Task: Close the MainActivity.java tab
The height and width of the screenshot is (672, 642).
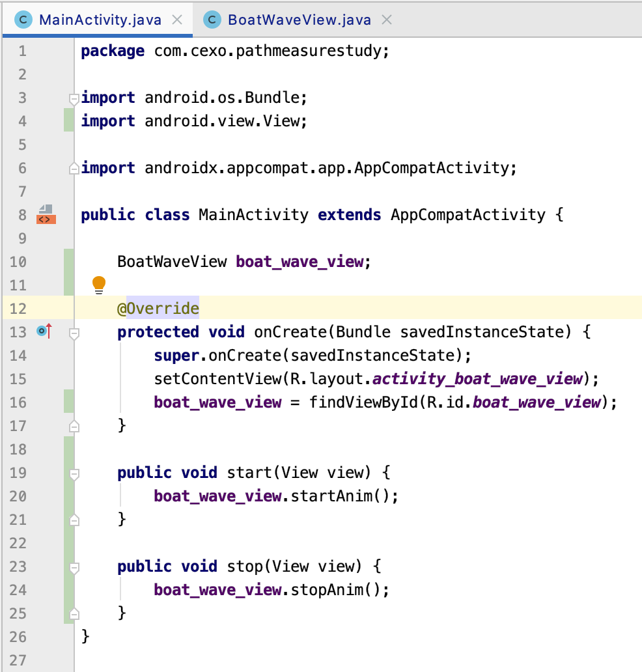Action: [177, 20]
